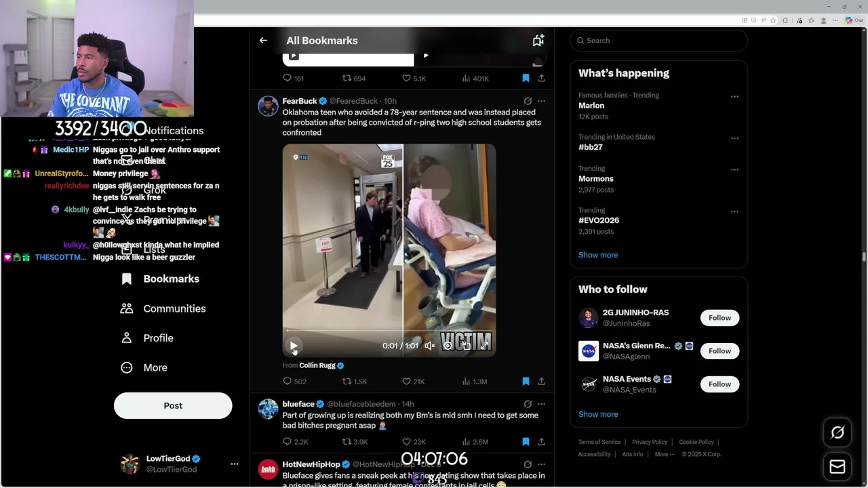This screenshot has height=488, width=868.
Task: Open Grok icon on FearBuck post
Action: (528, 101)
